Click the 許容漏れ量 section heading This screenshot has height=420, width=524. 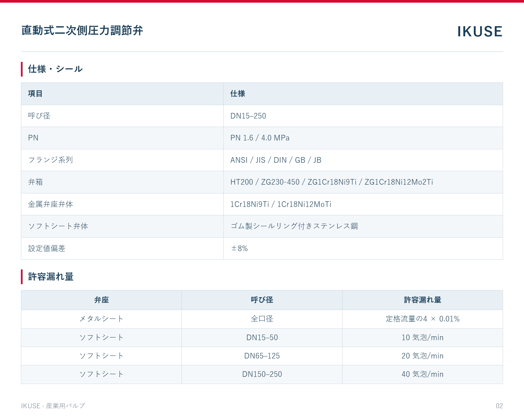(51, 277)
